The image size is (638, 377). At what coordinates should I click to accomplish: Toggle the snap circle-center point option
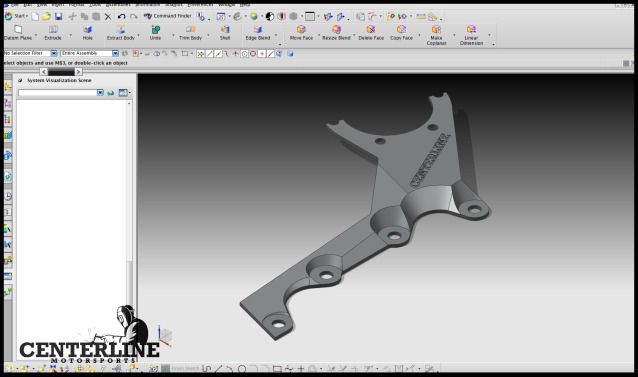pyautogui.click(x=244, y=54)
